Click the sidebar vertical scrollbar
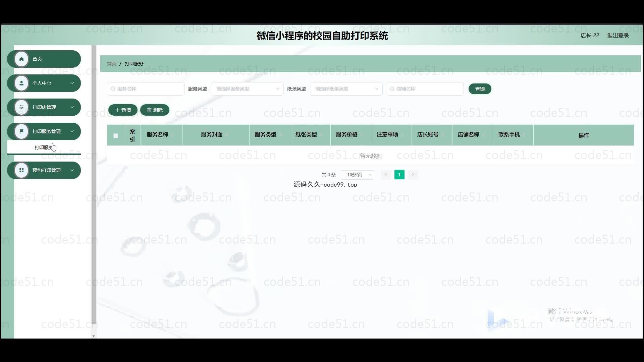This screenshot has width=644, height=362. coord(94,184)
